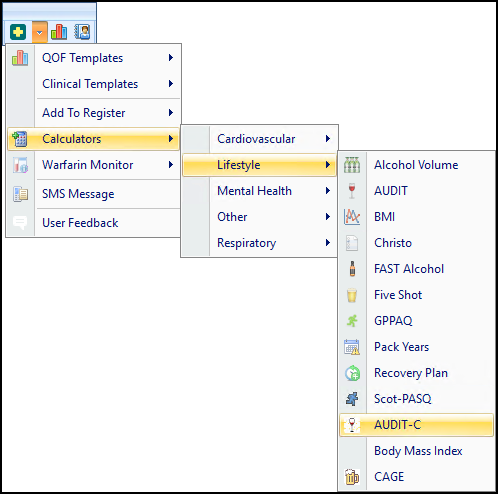Click the bar chart toolbar icon
The width and height of the screenshot is (498, 494).
click(x=59, y=32)
